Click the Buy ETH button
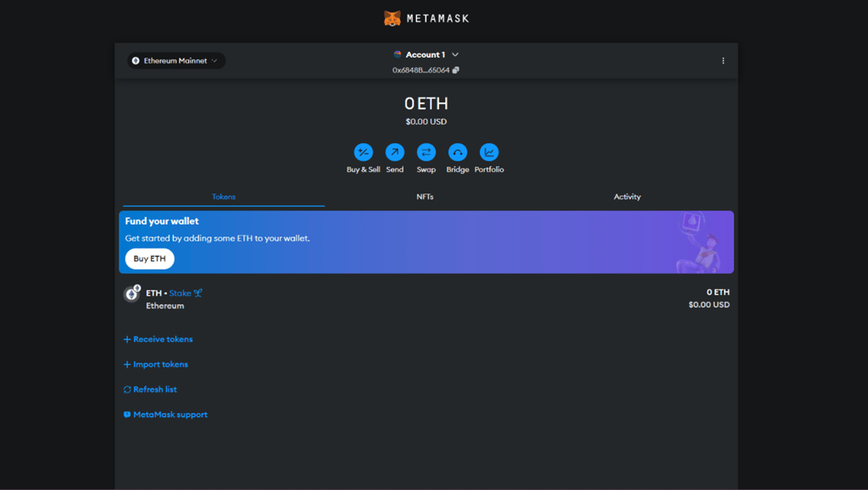 149,259
